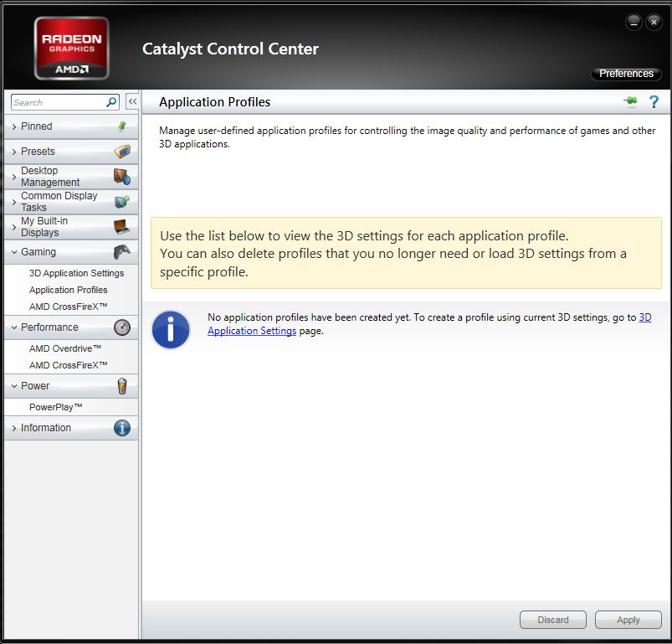Close the Catalyst Control Center window
The height and width of the screenshot is (644, 672).
click(654, 22)
